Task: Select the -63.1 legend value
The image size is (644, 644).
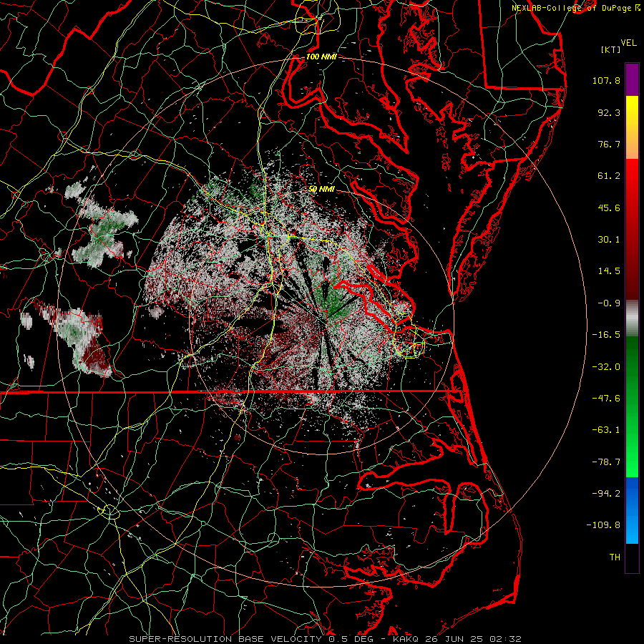Action: coord(606,430)
